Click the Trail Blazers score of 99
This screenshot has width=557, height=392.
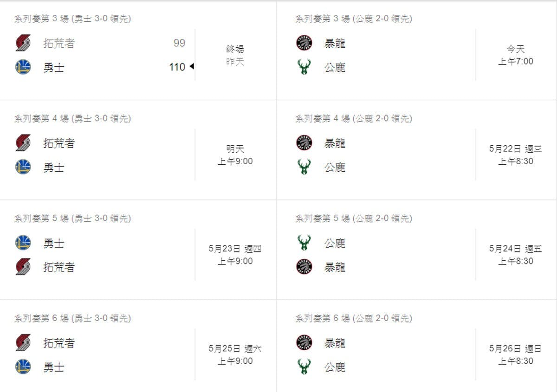click(x=179, y=43)
